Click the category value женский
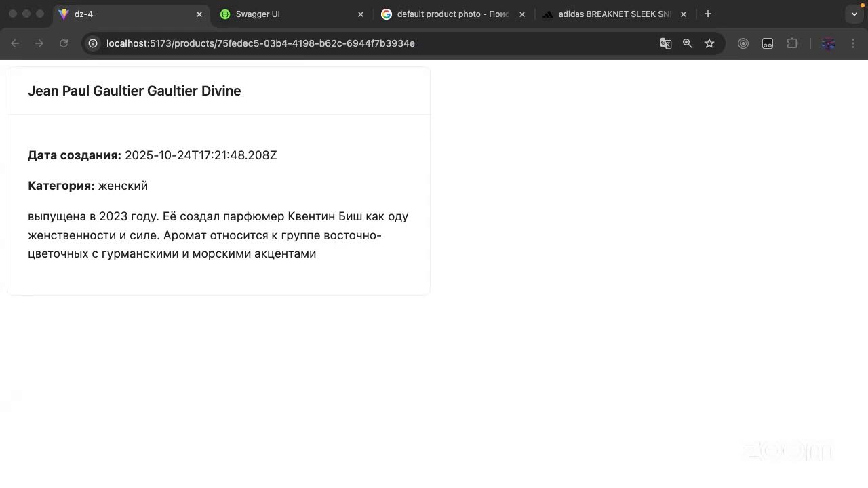Image resolution: width=868 pixels, height=488 pixels. pyautogui.click(x=123, y=186)
